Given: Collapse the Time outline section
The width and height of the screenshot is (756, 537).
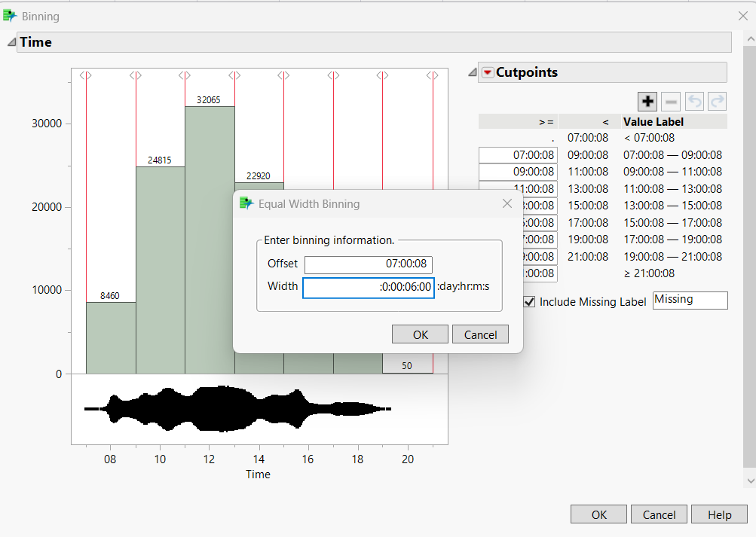Looking at the screenshot, I should [11, 42].
